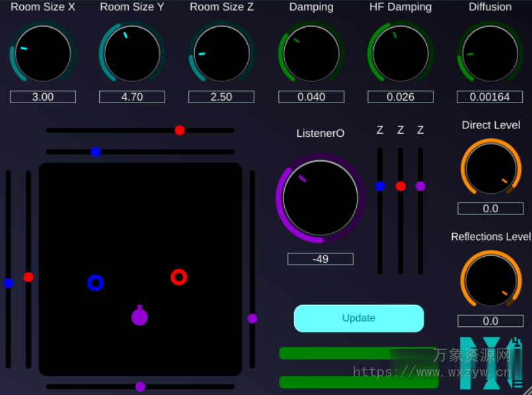Select the blue source marker on the room pad
The image size is (532, 395).
click(96, 283)
